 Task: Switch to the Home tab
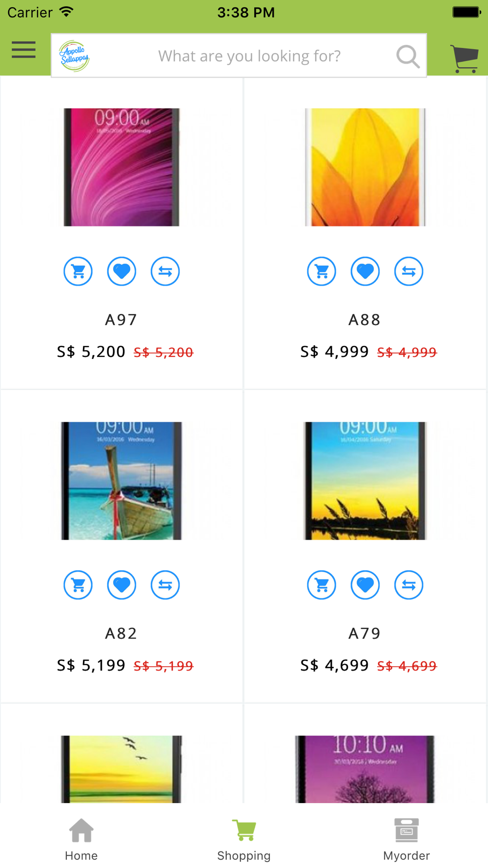coord(81,839)
